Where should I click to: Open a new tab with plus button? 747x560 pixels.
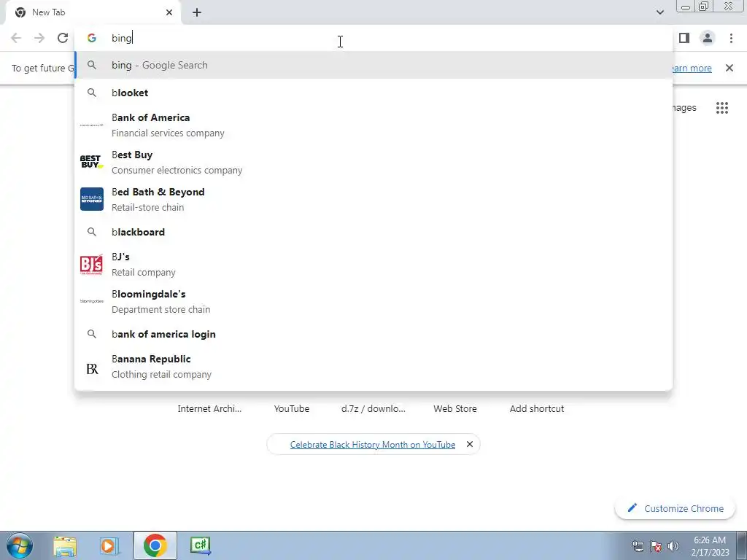[x=197, y=12]
